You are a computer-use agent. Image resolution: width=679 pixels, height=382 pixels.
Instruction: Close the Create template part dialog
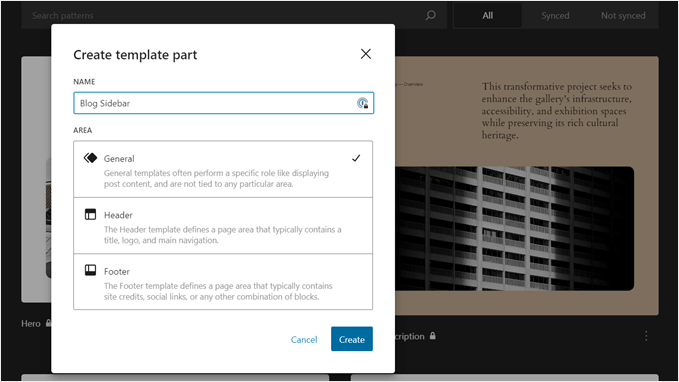coord(366,54)
